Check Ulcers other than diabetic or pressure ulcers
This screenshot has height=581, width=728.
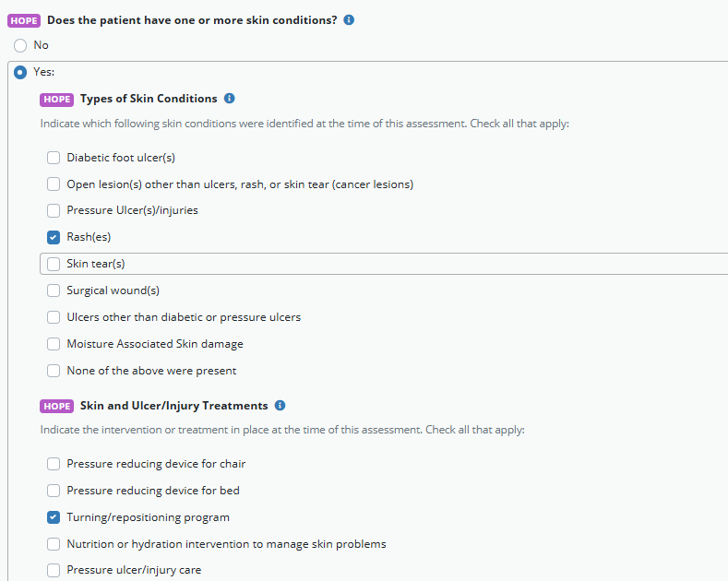coord(54,317)
